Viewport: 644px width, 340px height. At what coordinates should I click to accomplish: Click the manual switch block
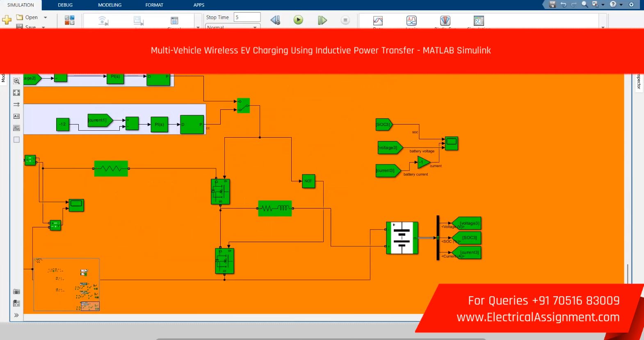click(x=243, y=105)
